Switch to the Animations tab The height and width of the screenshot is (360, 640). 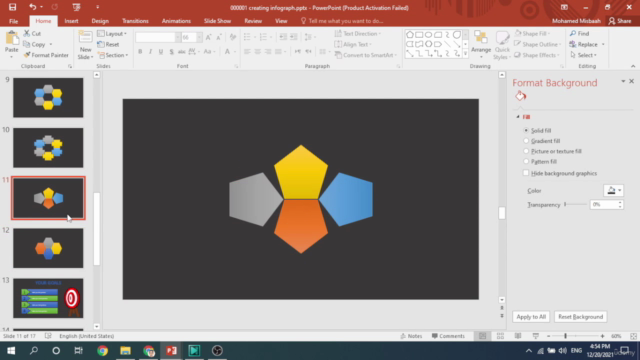[x=176, y=21]
